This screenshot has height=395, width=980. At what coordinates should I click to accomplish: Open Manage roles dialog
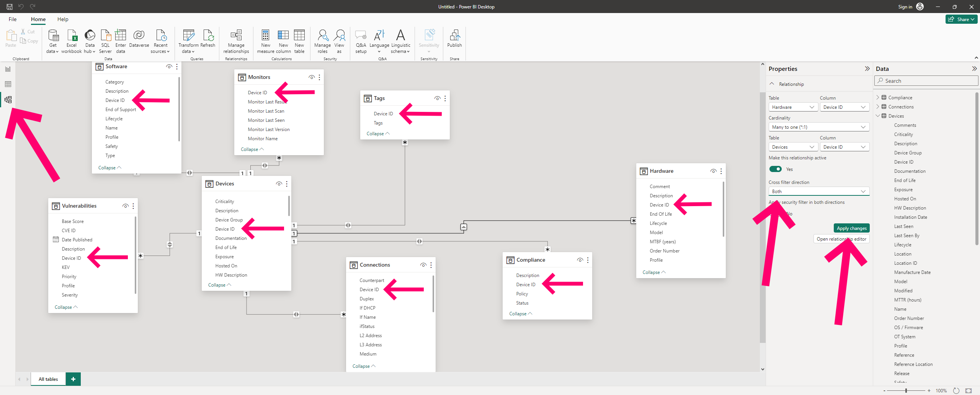coord(323,41)
